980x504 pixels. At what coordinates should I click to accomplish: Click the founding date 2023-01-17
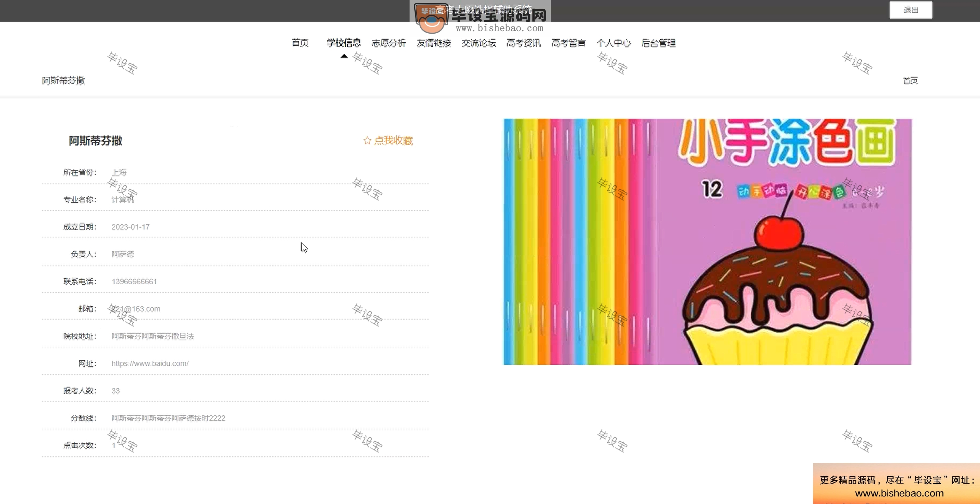coord(130,227)
